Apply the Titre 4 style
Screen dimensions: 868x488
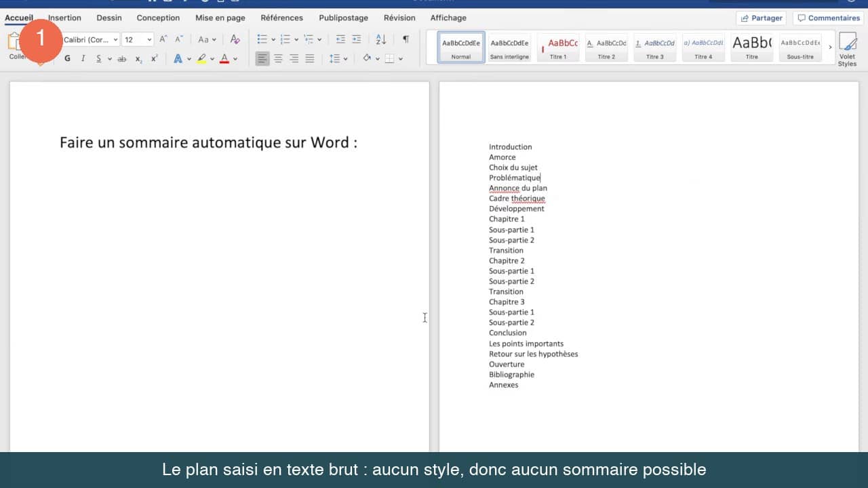click(x=703, y=47)
